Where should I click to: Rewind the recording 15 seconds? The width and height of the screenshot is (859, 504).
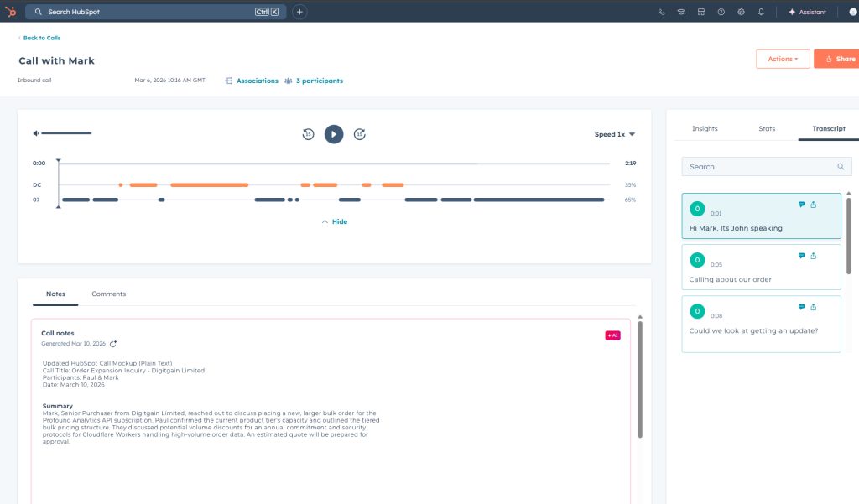point(308,134)
